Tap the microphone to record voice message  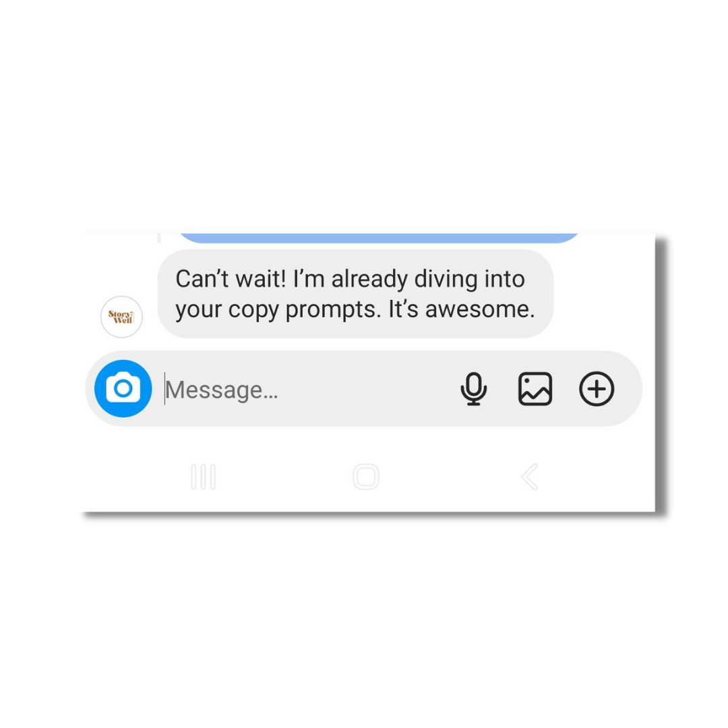tap(474, 389)
